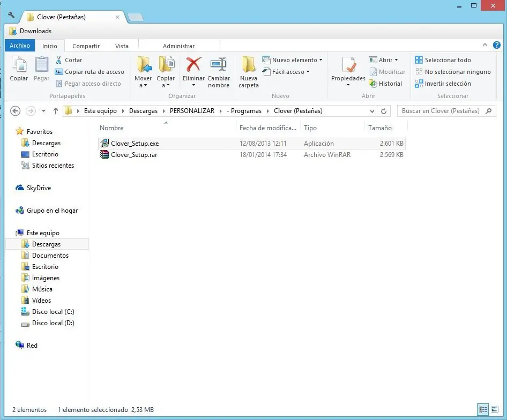507x420 pixels.
Task: Open SkyDrive in the navigation pane
Action: tap(33, 188)
